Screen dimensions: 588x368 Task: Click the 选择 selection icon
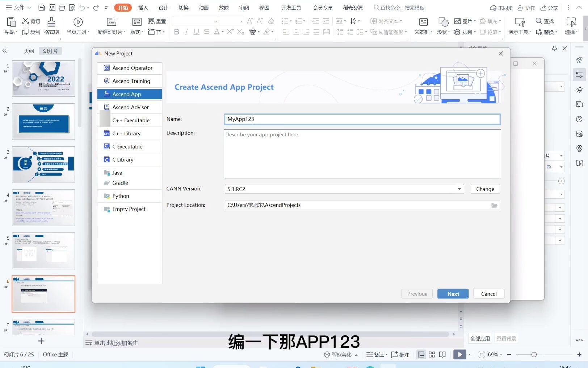pos(571,22)
